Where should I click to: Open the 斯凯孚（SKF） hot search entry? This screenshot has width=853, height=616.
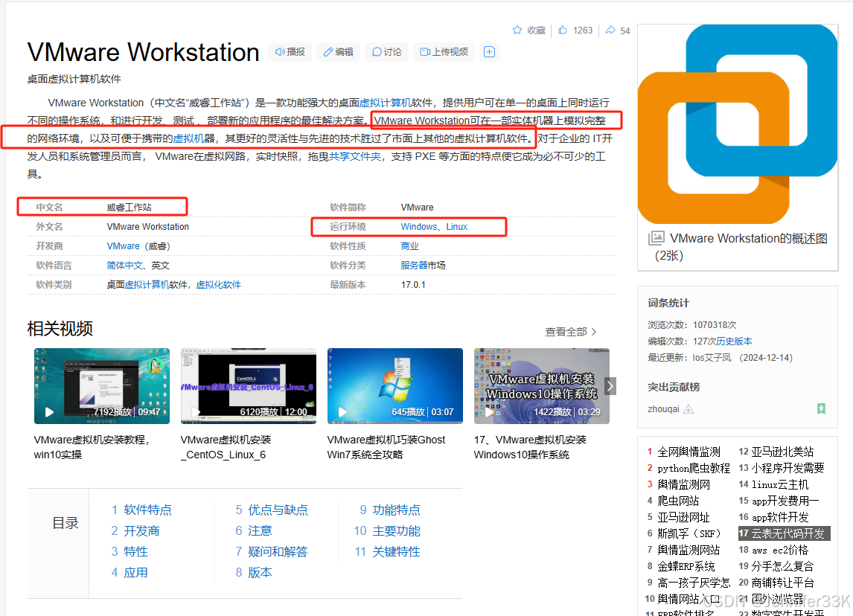689,533
